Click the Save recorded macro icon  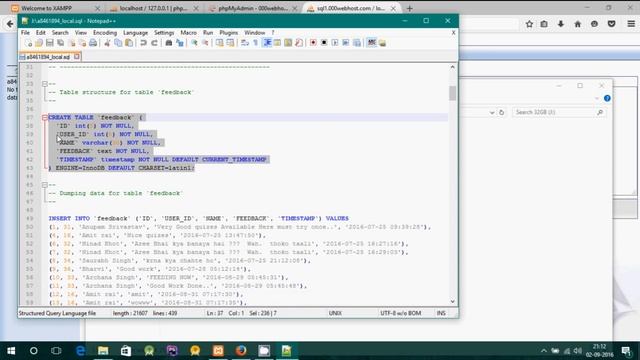tap(357, 43)
